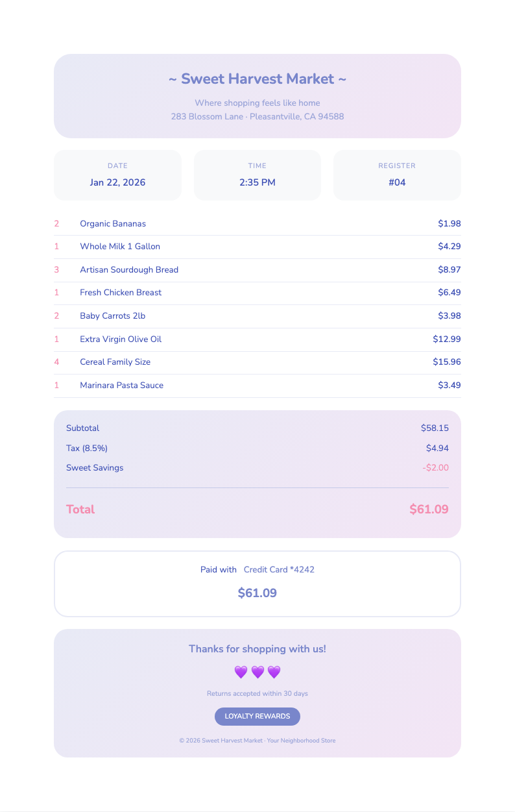Click the Baby Carrots 2lb item
This screenshot has height=812, width=515.
[113, 316]
